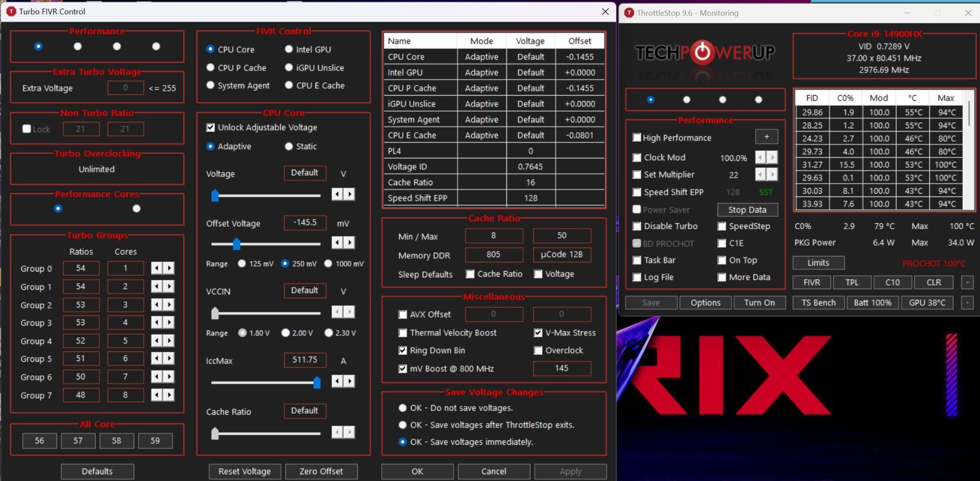
Task: Click the Memory DDR value field
Action: (493, 254)
